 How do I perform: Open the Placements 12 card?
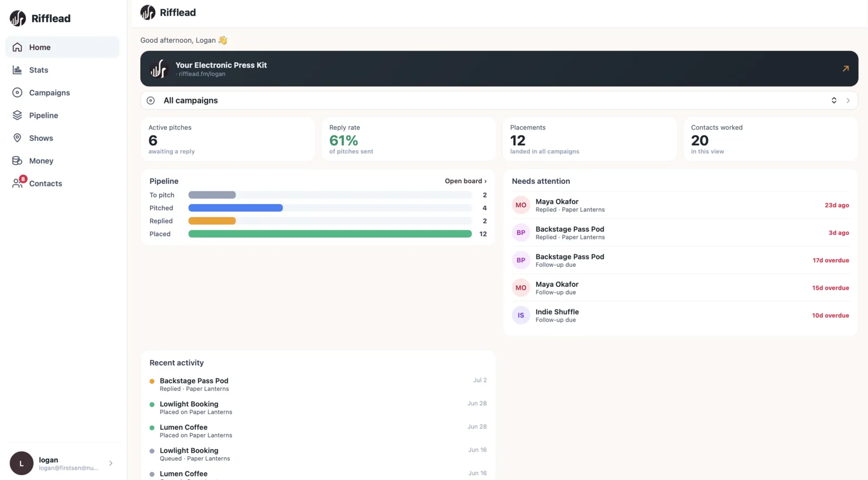[x=590, y=139]
